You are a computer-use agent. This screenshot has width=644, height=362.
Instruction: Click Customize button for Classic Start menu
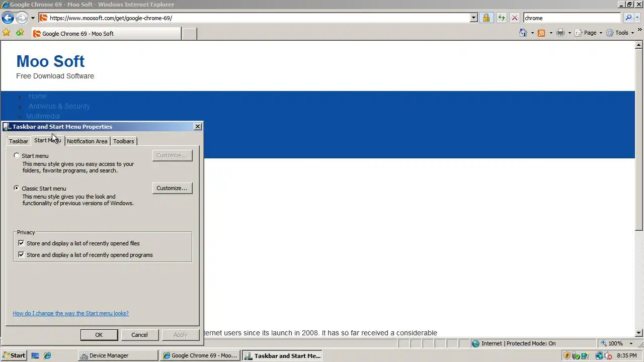[x=172, y=188]
